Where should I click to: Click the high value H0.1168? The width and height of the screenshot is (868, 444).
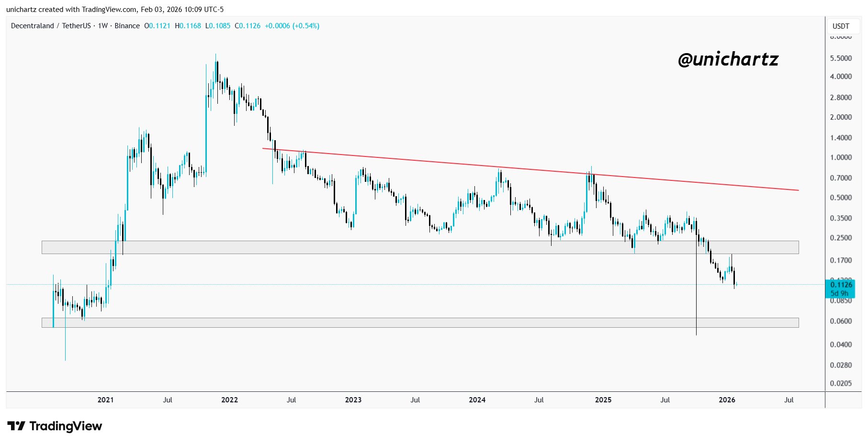pyautogui.click(x=188, y=26)
